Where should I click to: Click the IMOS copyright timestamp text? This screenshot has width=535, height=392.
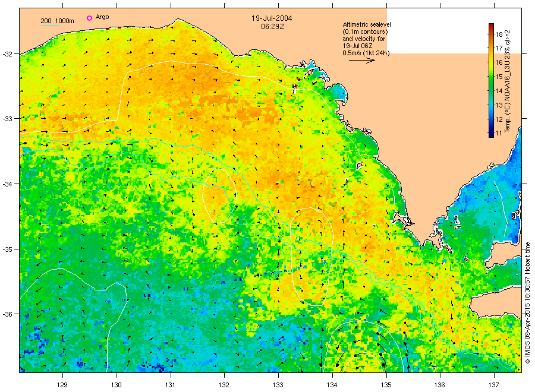tap(527, 303)
